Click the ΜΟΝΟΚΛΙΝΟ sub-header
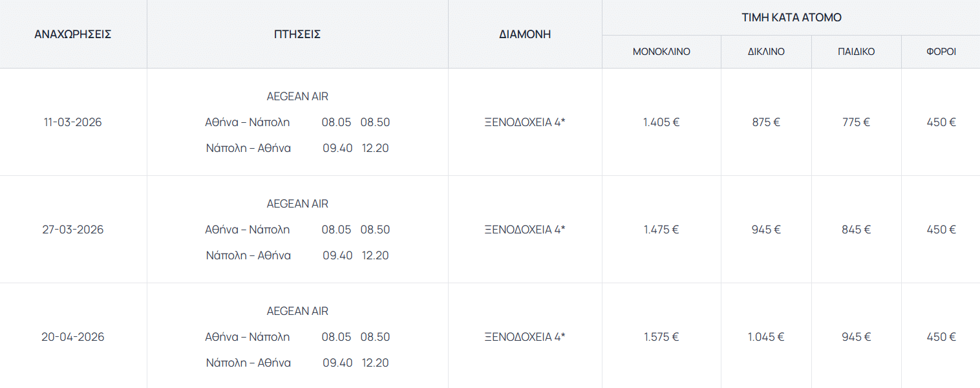The image size is (980, 388). click(661, 52)
